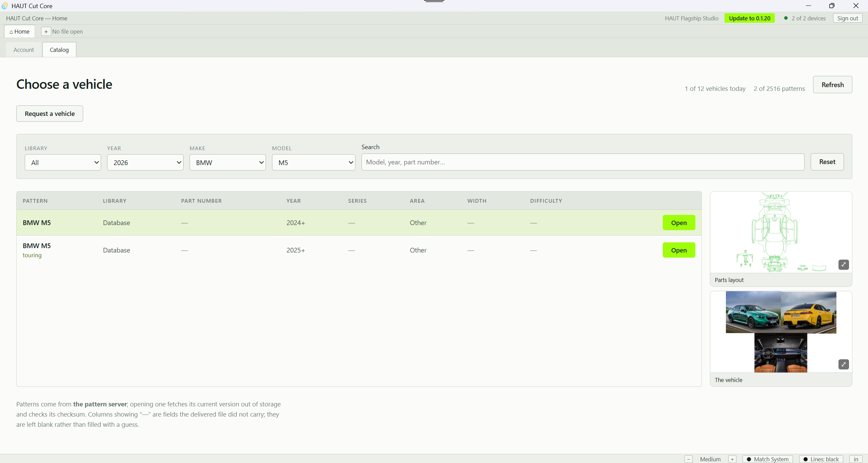Click the 'No file open' label
This screenshot has width=868, height=463.
[x=67, y=32]
